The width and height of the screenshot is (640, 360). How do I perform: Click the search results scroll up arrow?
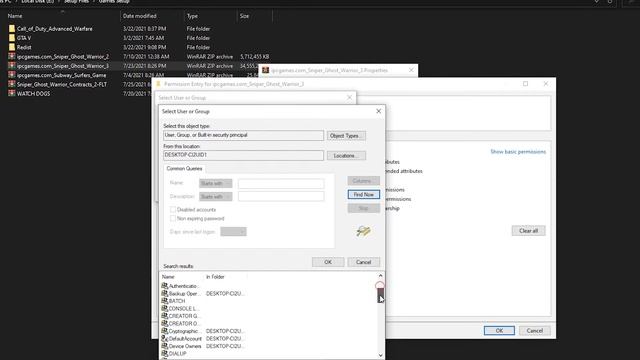[x=380, y=276]
